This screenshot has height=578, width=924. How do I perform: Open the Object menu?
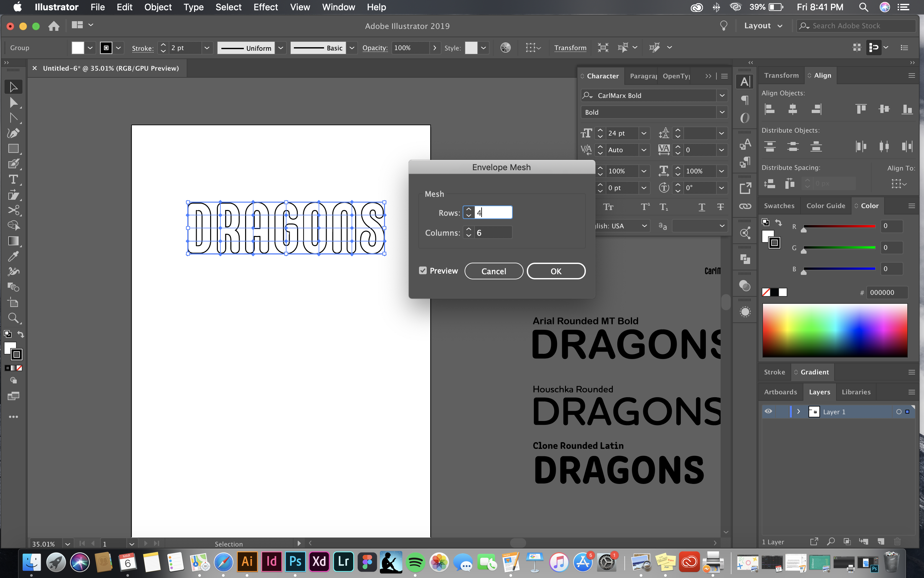pos(158,7)
